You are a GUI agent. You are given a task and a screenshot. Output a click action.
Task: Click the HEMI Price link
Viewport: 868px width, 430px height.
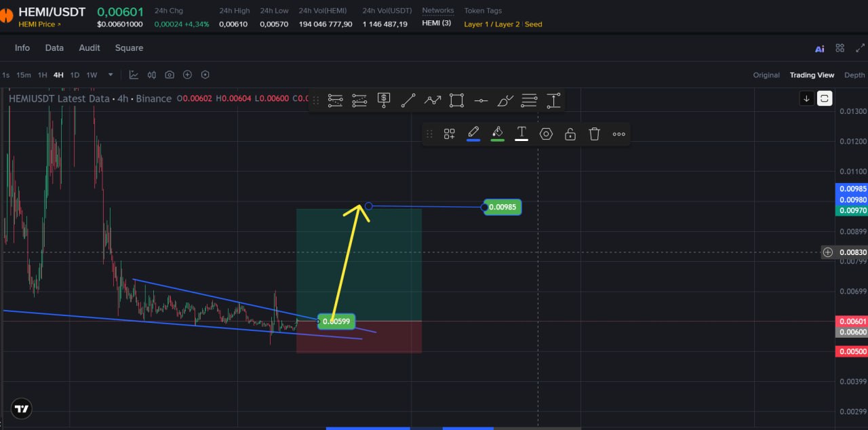pyautogui.click(x=39, y=24)
